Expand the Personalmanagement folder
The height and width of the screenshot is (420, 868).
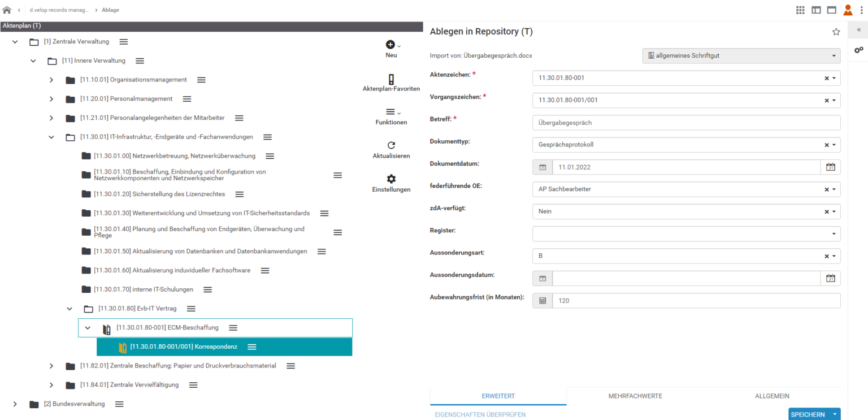[x=51, y=99]
